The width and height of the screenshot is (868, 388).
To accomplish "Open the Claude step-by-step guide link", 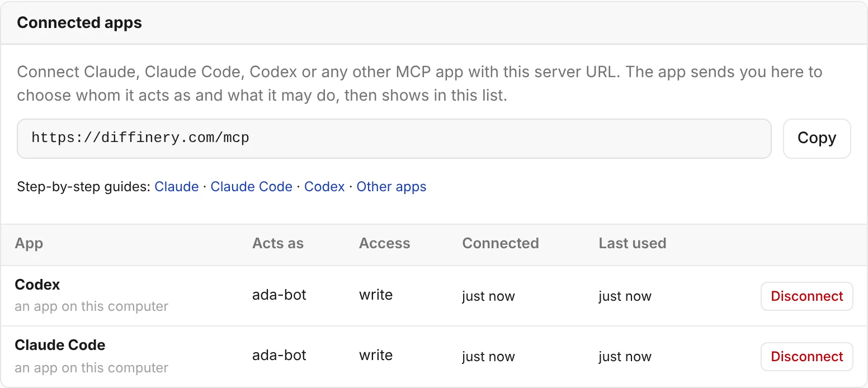I will pyautogui.click(x=177, y=187).
